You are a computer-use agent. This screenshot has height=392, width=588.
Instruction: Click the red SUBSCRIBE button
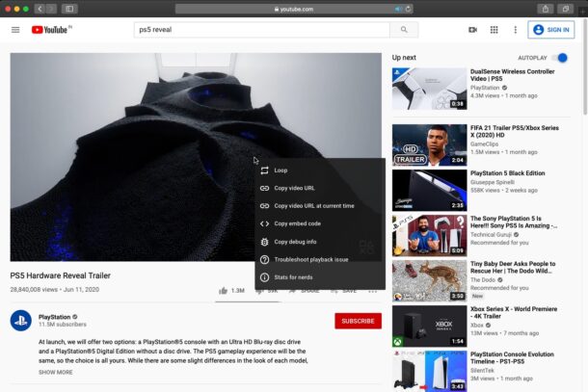pyautogui.click(x=359, y=321)
